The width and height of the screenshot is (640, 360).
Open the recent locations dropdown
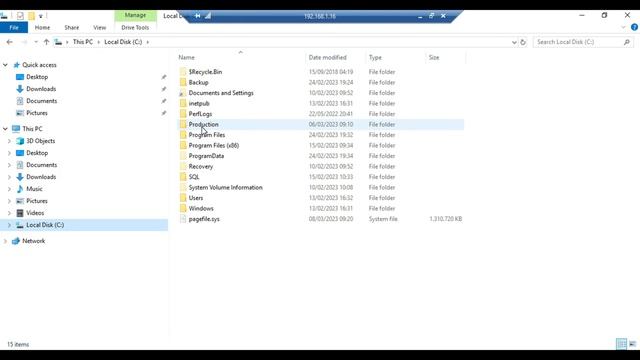tap(36, 42)
